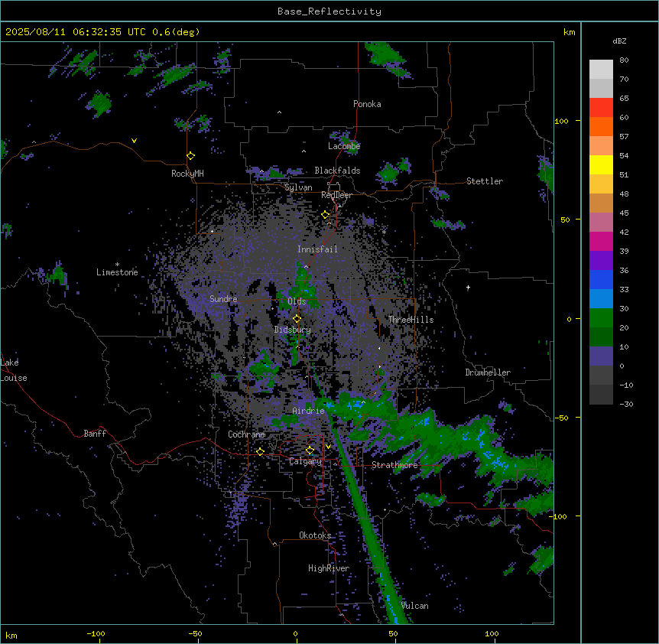Click the Airdrie city label
This screenshot has height=644, width=659.
[309, 411]
